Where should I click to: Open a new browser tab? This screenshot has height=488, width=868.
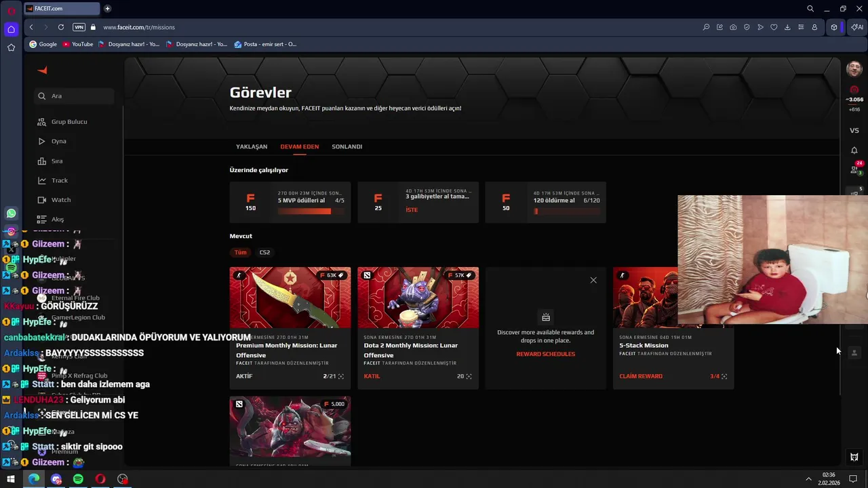107,9
